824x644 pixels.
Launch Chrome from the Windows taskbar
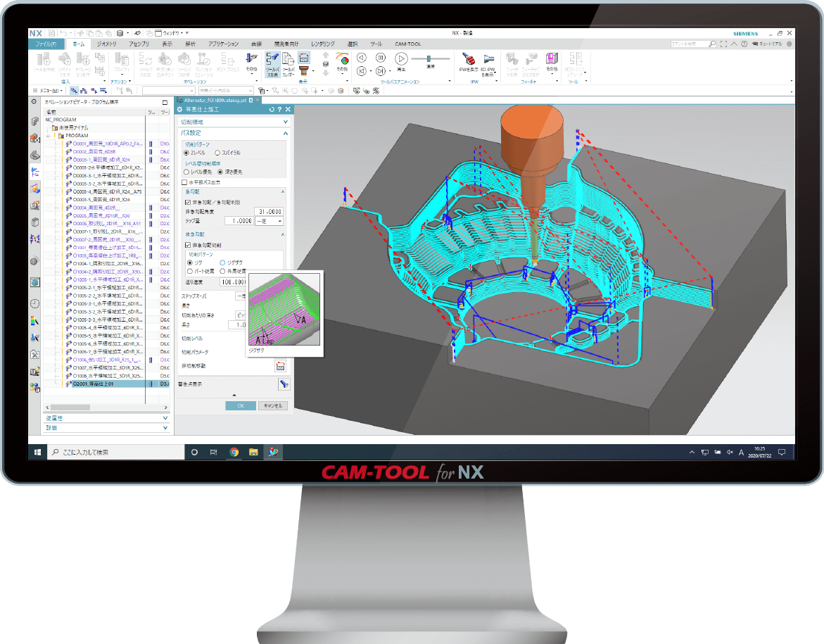click(233, 451)
